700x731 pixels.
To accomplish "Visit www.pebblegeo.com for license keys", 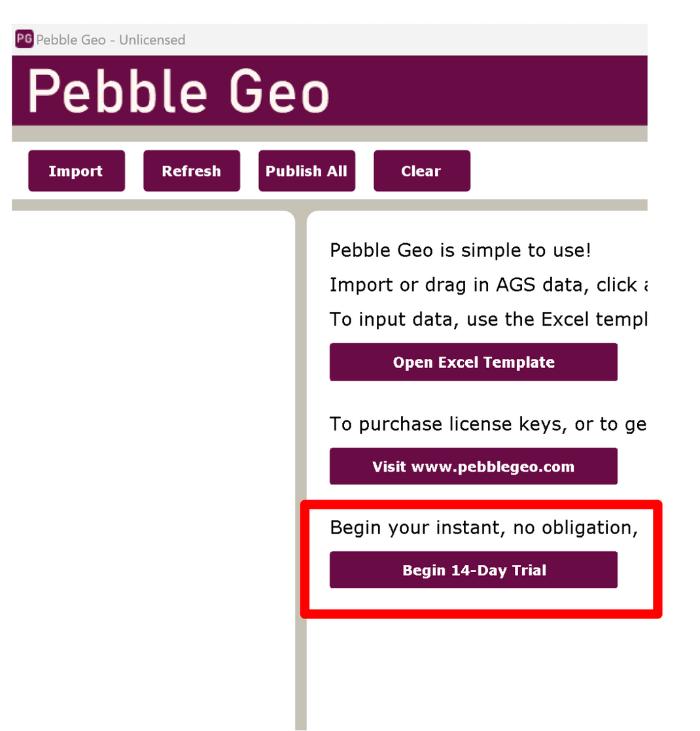I will (473, 466).
